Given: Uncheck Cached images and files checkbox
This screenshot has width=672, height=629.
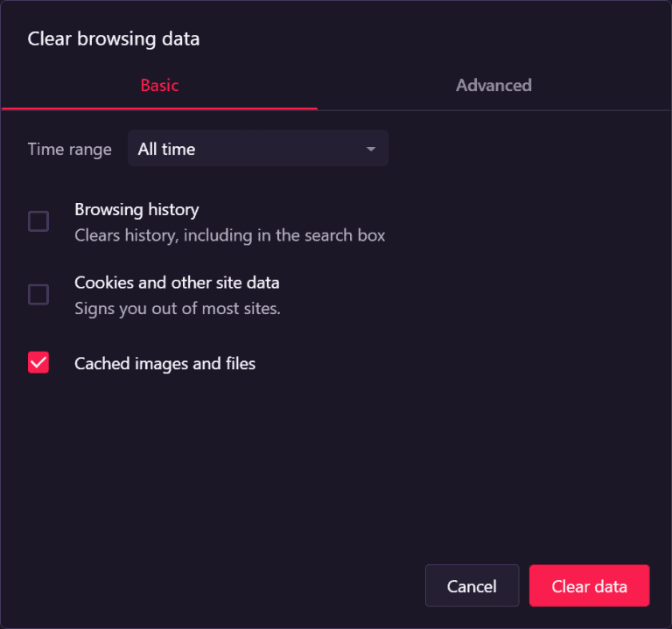Looking at the screenshot, I should coord(38,363).
